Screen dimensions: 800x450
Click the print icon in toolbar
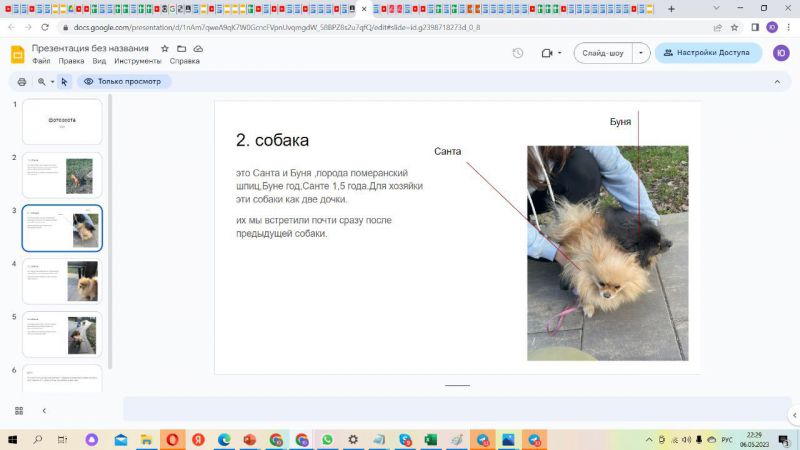click(x=21, y=82)
